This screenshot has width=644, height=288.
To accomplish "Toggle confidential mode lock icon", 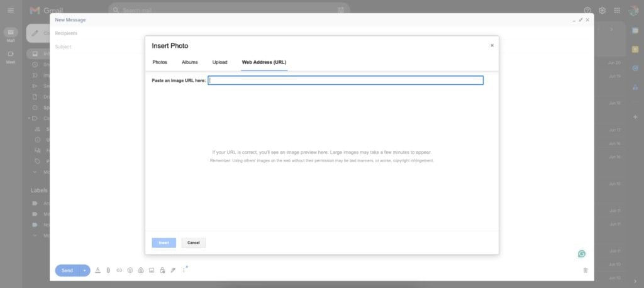I will (x=162, y=270).
